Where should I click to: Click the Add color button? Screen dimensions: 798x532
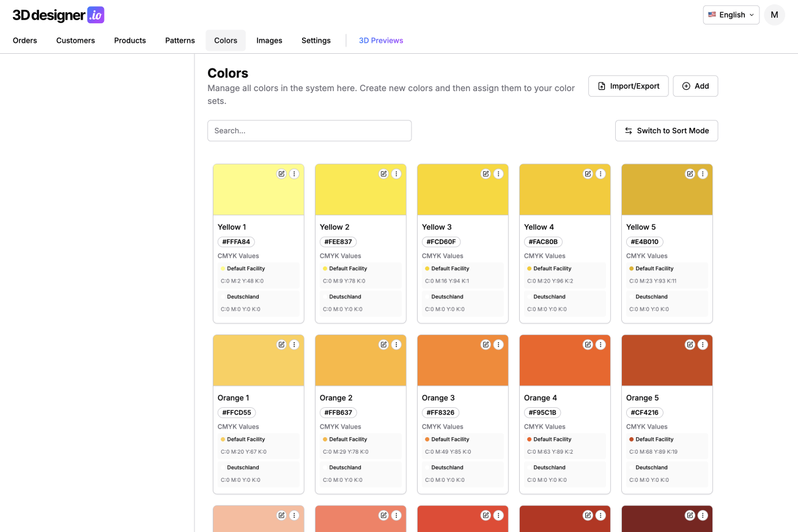tap(695, 86)
